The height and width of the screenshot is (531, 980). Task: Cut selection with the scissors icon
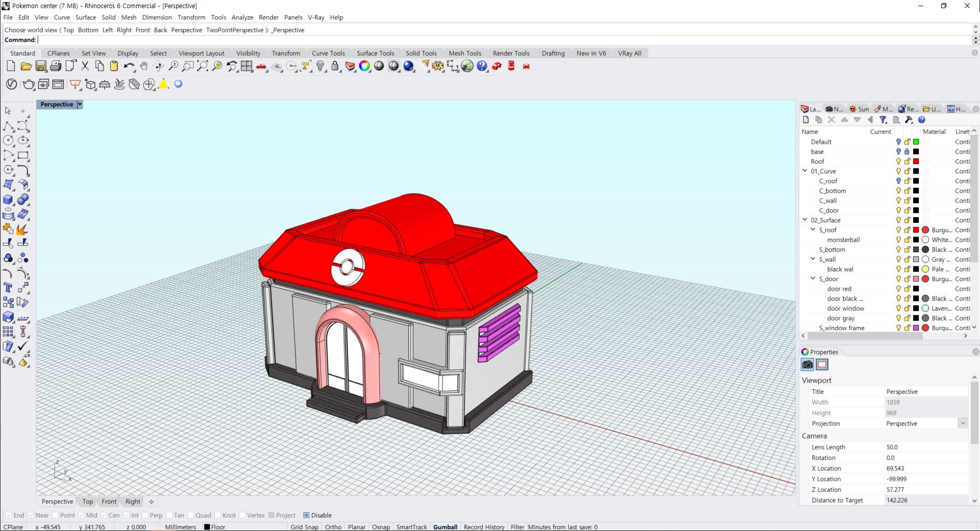point(85,66)
